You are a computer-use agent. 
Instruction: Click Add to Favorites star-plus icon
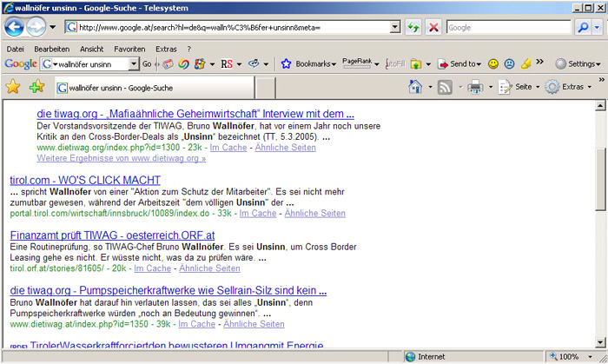pos(36,87)
